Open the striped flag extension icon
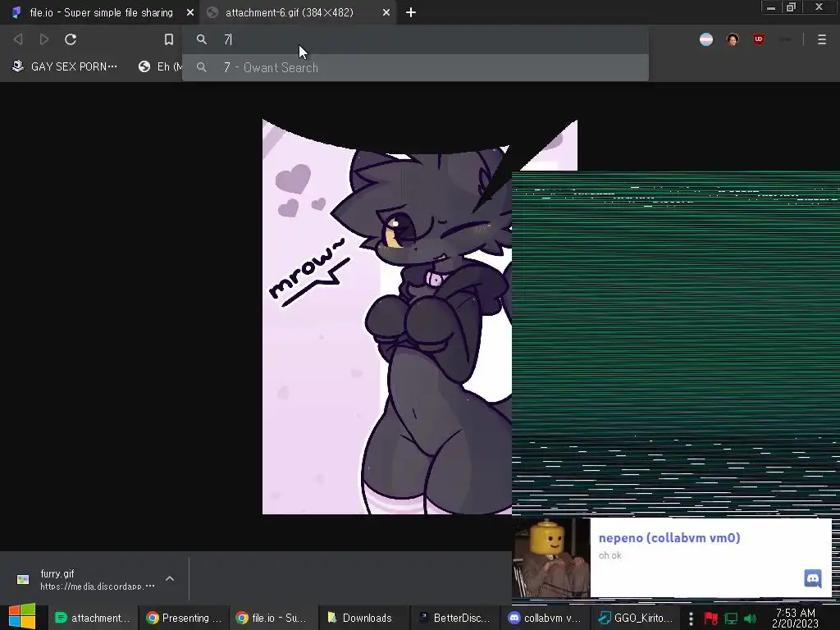 click(706, 39)
